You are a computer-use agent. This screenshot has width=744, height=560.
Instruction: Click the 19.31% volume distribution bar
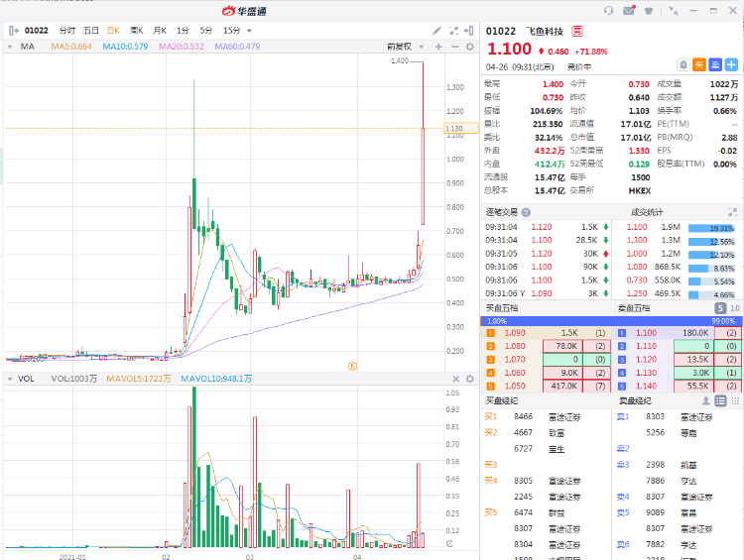click(x=711, y=229)
